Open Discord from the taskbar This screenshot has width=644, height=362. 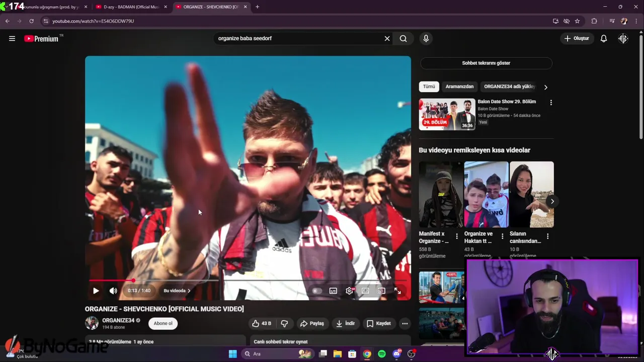coord(396,354)
